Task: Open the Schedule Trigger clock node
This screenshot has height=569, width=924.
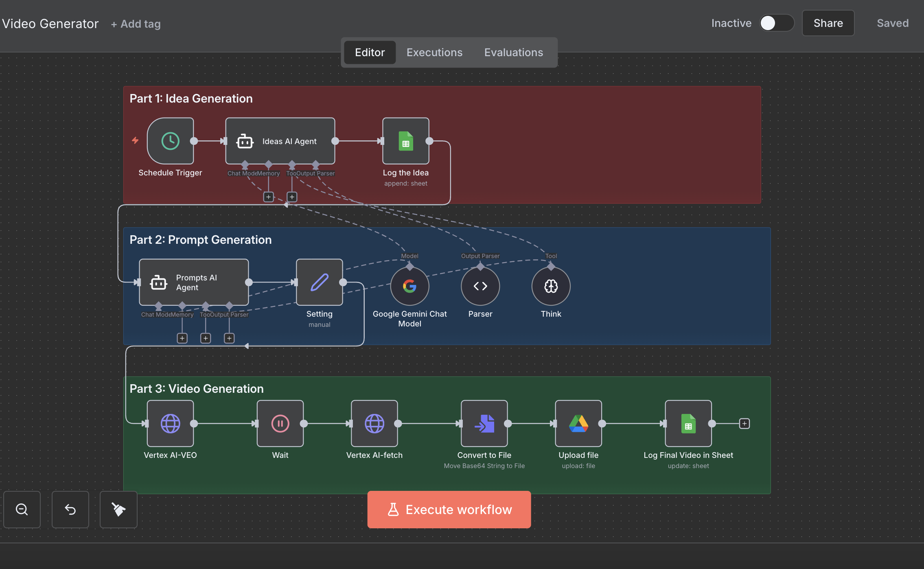Action: coord(170,141)
